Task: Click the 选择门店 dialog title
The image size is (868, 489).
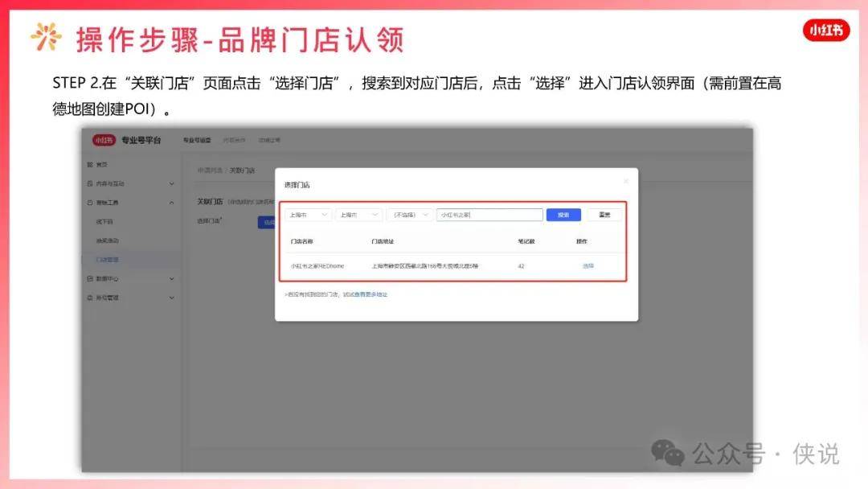Action: [297, 185]
